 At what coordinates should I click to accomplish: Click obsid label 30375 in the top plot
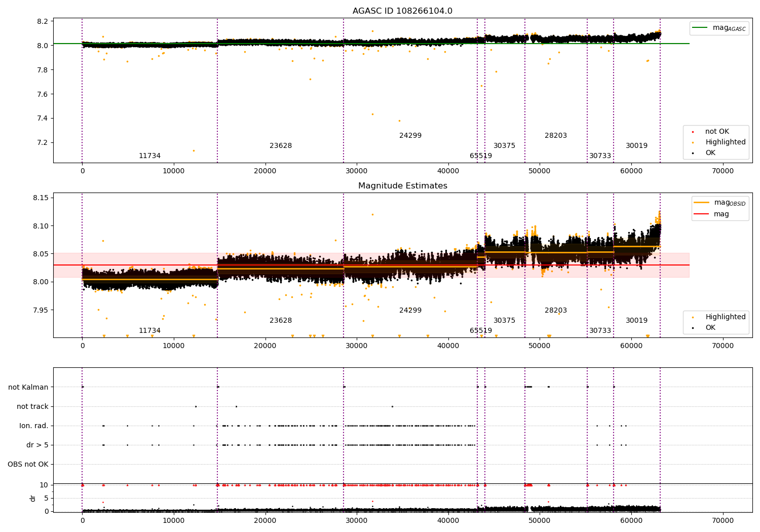point(504,146)
